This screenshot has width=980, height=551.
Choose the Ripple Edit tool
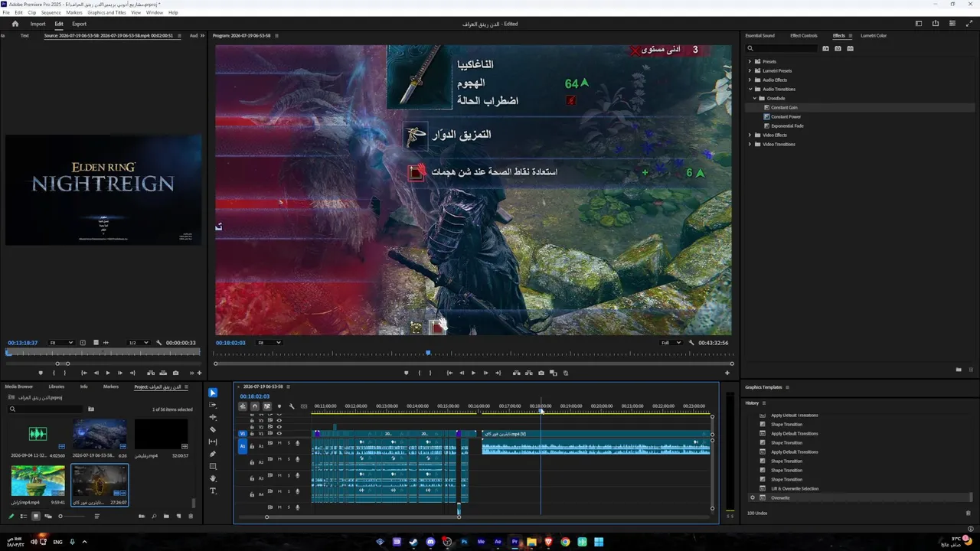[x=213, y=417]
